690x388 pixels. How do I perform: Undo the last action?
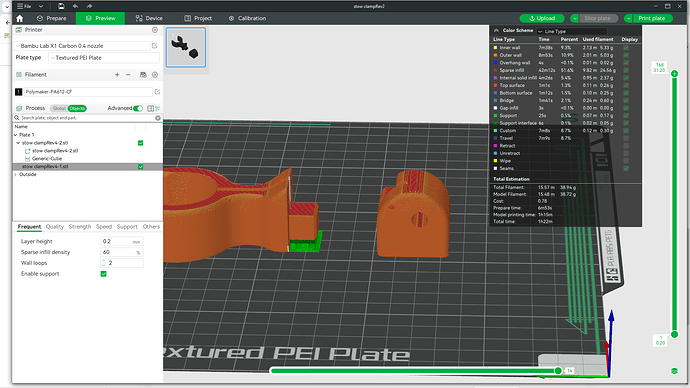coord(75,6)
